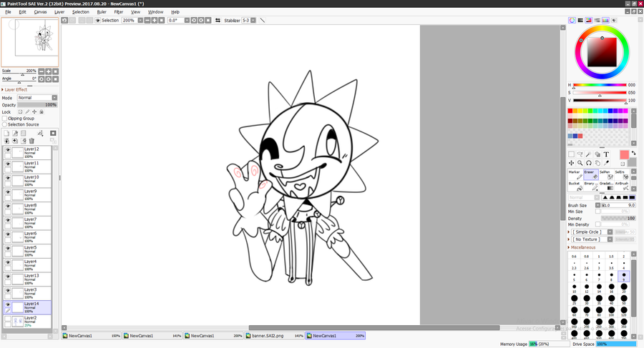
Task: Choose the AirBrush tool
Action: [621, 186]
